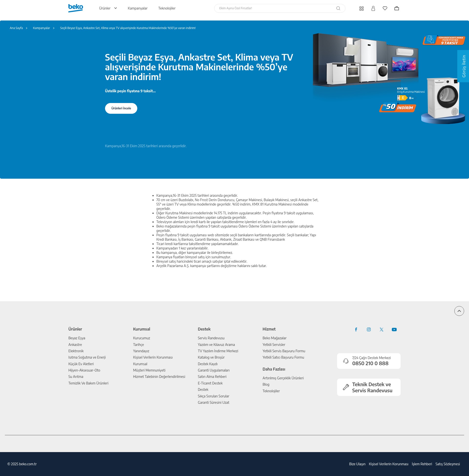
Task: Open the shopping cart icon
Action: [x=397, y=8]
